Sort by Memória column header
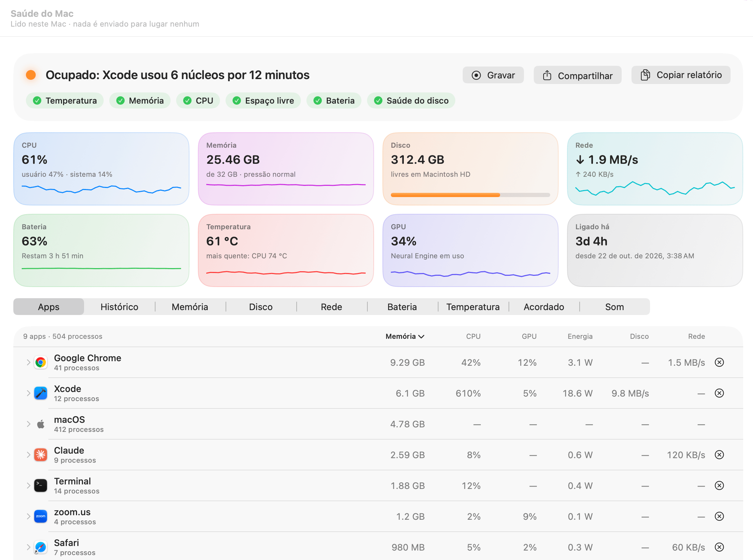Image resolution: width=753 pixels, height=560 pixels. pos(405,336)
